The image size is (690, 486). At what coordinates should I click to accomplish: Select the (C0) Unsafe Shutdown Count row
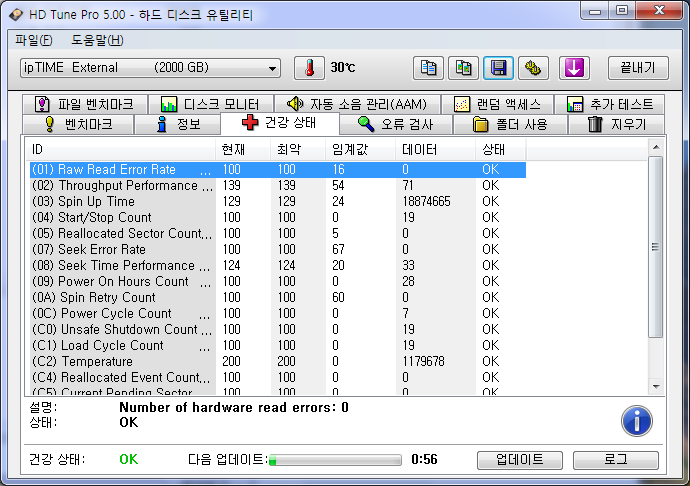(x=278, y=329)
